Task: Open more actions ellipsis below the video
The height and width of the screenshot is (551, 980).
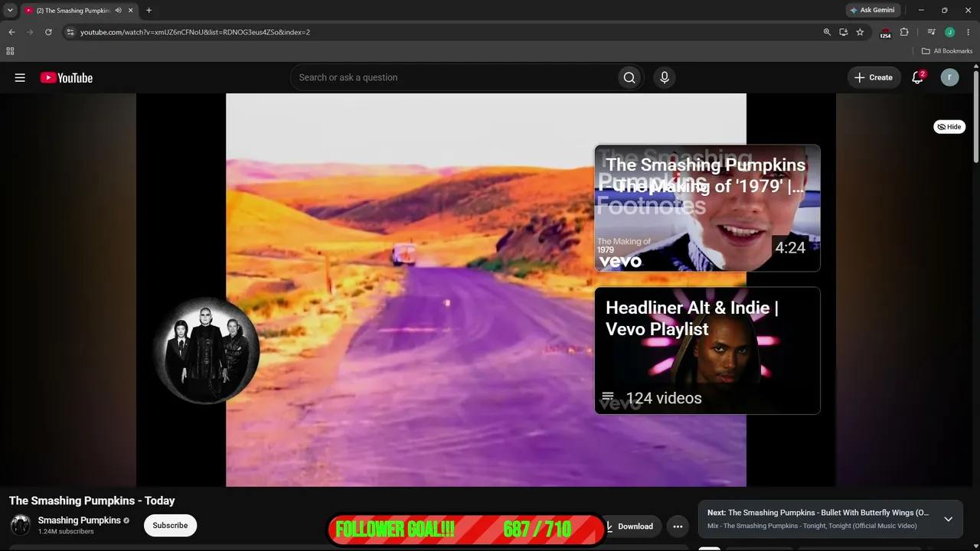Action: pos(678,527)
